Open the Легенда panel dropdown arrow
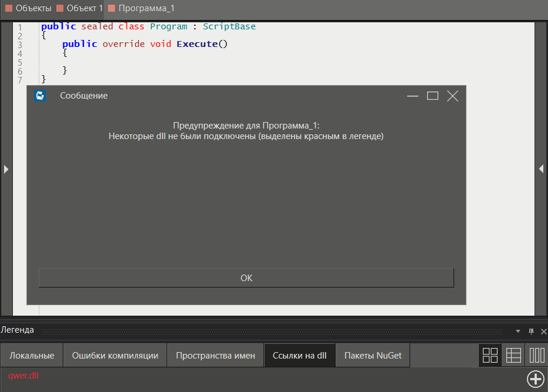548x392 pixels. [x=517, y=330]
